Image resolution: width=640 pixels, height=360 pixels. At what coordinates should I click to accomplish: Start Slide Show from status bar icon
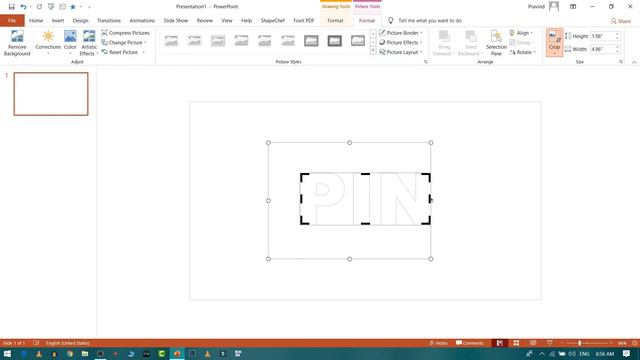click(x=550, y=343)
